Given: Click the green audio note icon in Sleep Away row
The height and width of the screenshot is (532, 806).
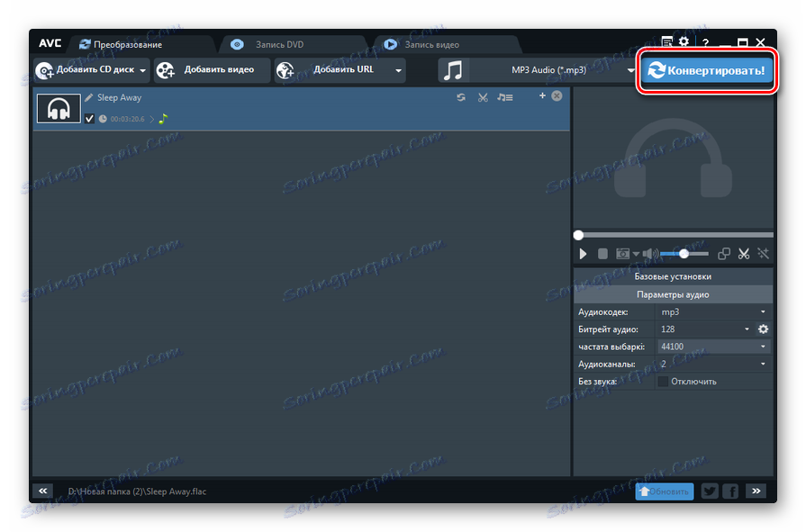Looking at the screenshot, I should click(164, 119).
